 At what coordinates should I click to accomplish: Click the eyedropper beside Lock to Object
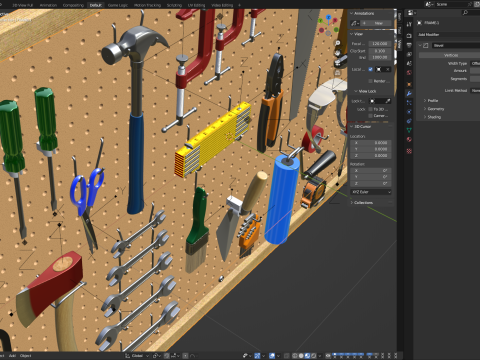point(388,101)
